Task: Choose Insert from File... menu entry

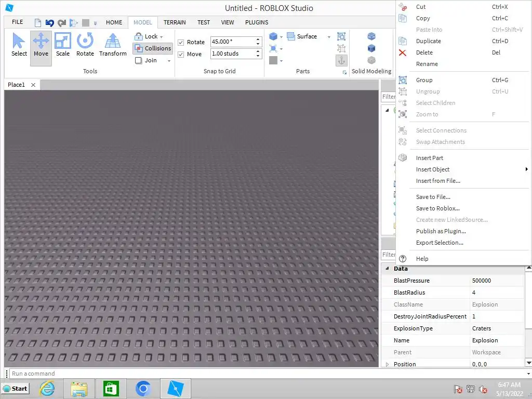Action: [463, 181]
